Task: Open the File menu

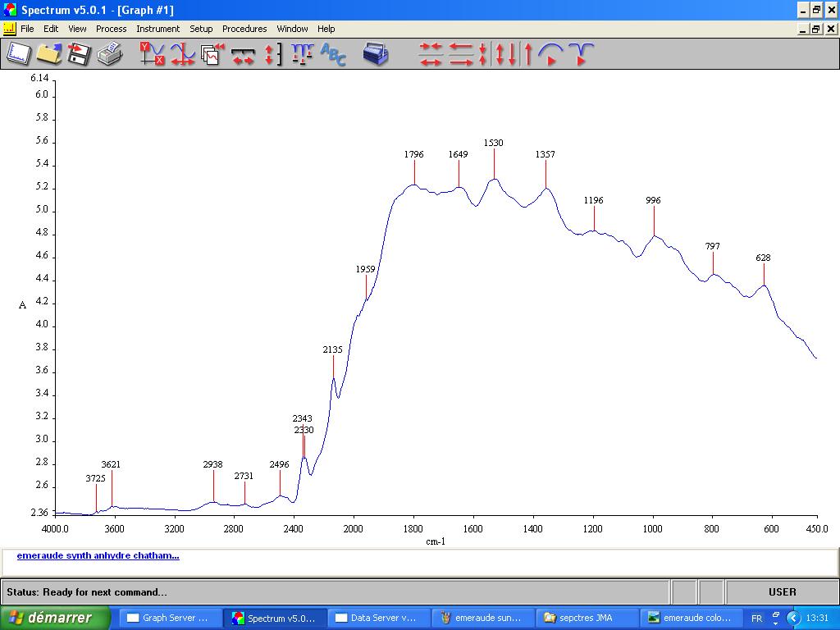Action: pos(27,29)
